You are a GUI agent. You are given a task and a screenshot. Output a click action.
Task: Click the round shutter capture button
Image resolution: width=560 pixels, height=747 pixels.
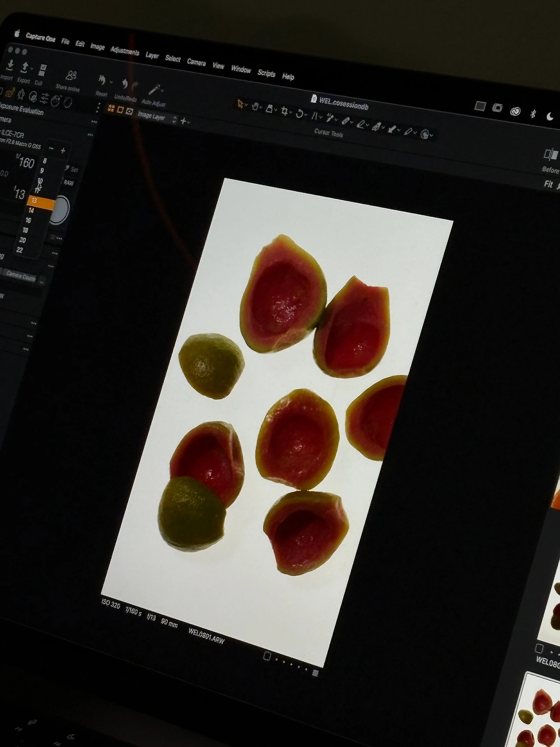coord(60,210)
